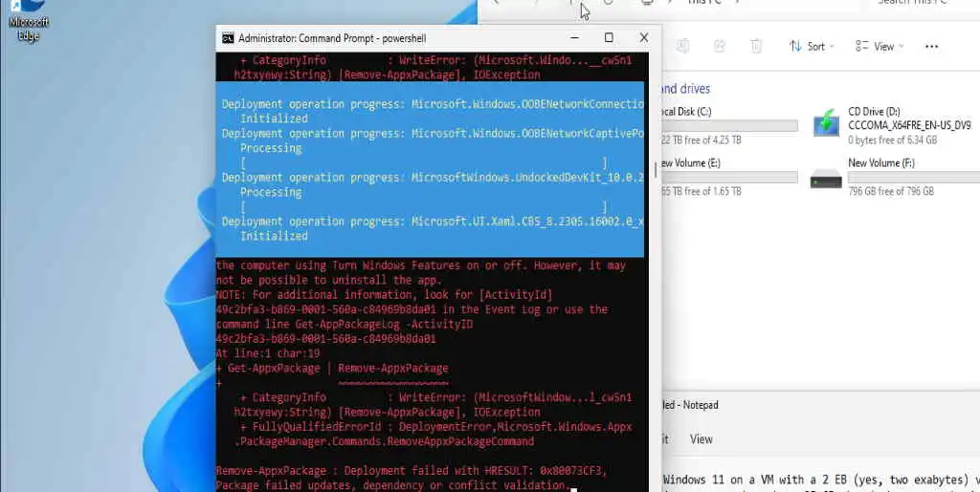980x492 pixels.
Task: Select the New Volume (F:) drive icon
Action: click(826, 179)
